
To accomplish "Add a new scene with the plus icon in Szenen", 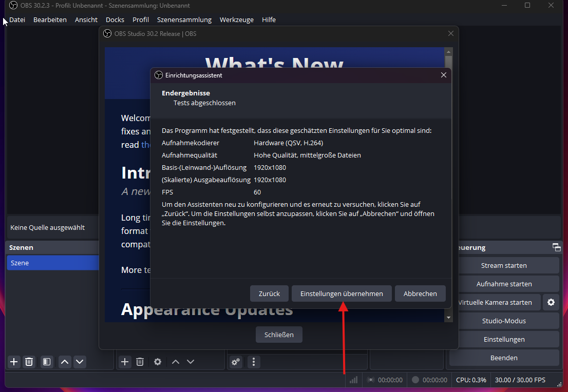I will pyautogui.click(x=14, y=362).
